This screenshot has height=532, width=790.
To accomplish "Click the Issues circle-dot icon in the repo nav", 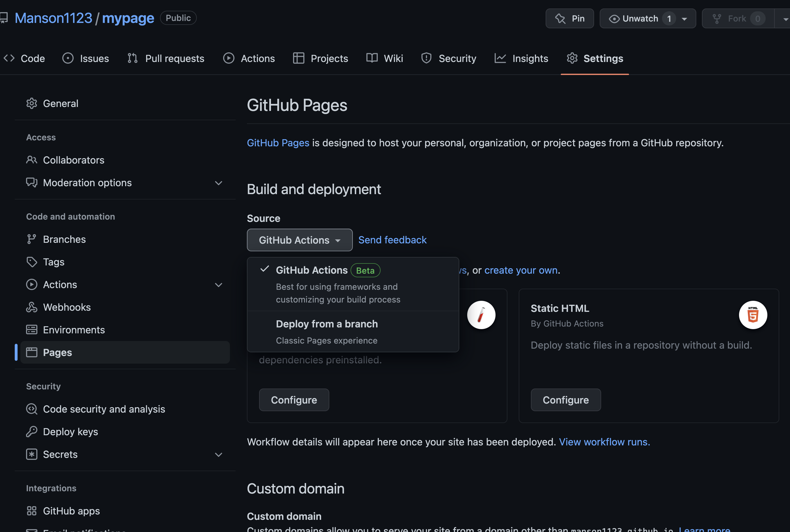I will click(x=68, y=58).
